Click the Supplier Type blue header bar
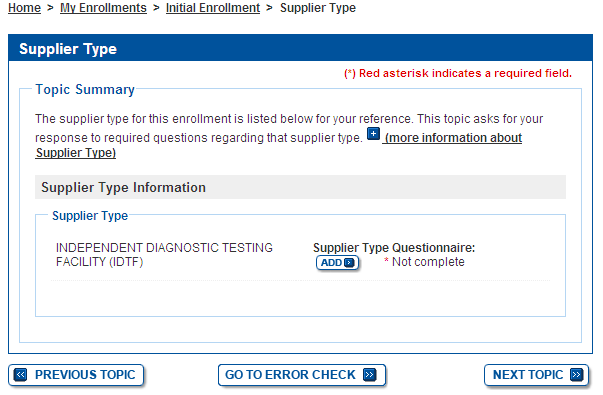The height and width of the screenshot is (395, 603). [x=300, y=48]
